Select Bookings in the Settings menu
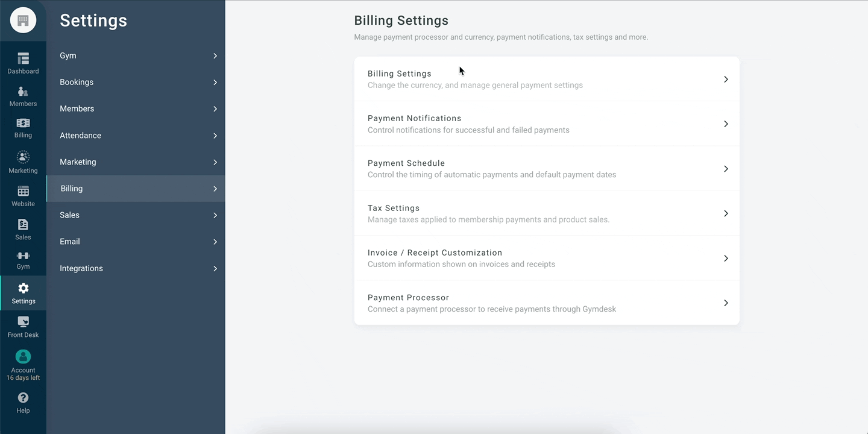The image size is (868, 434). point(77,83)
